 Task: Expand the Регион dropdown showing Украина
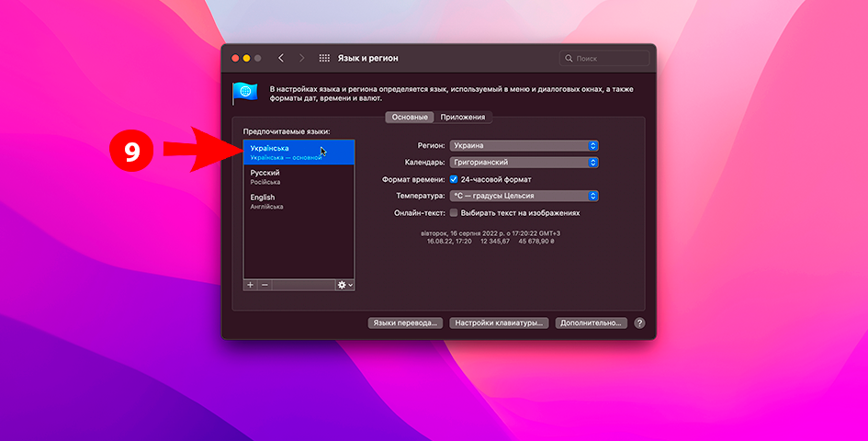pyautogui.click(x=524, y=145)
